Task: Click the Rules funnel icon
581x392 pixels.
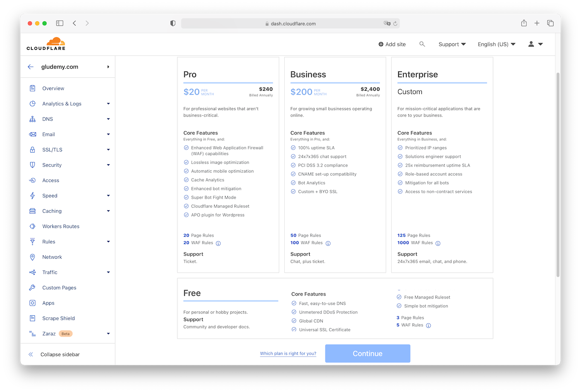Action: pos(33,242)
